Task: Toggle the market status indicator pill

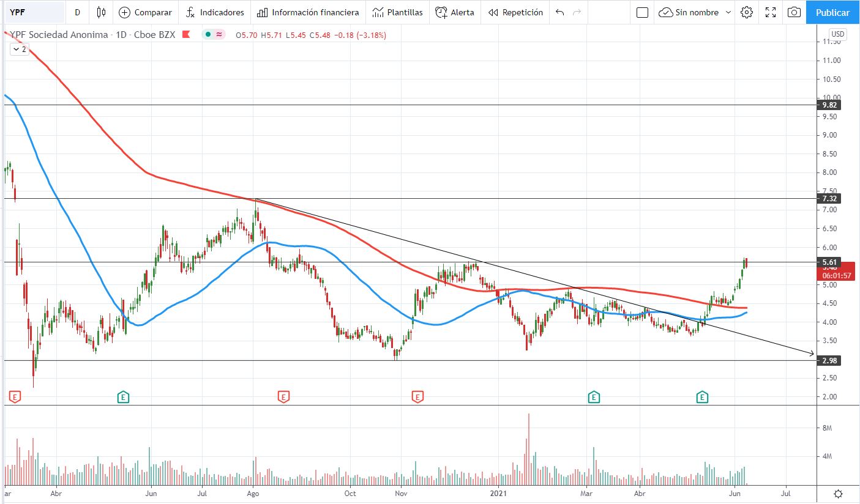Action: click(214, 35)
